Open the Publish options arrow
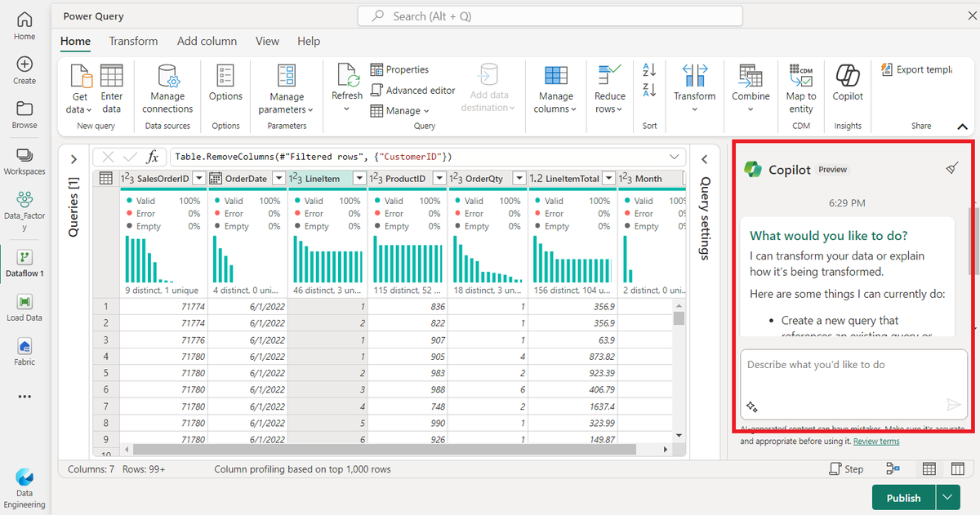Image resolution: width=980 pixels, height=515 pixels. tap(948, 498)
